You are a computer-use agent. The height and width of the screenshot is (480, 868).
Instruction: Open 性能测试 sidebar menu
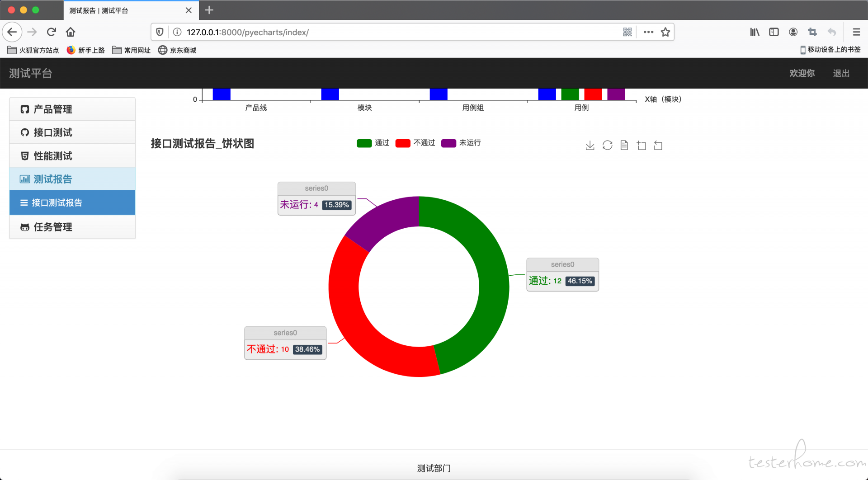[72, 156]
